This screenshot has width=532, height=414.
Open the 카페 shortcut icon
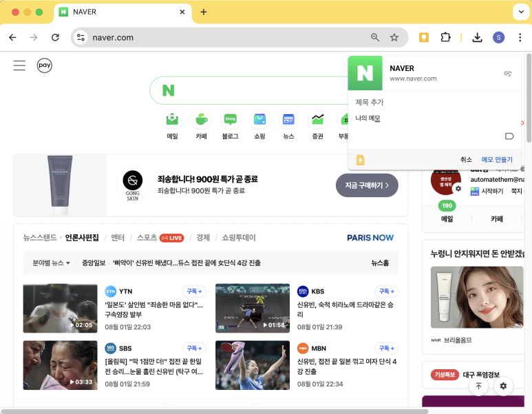(x=201, y=120)
